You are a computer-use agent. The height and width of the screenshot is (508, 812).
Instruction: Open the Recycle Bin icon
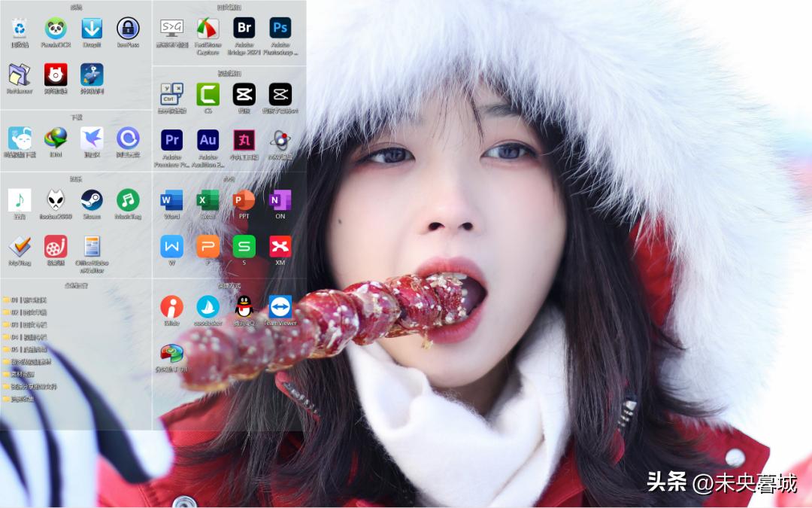(x=19, y=29)
